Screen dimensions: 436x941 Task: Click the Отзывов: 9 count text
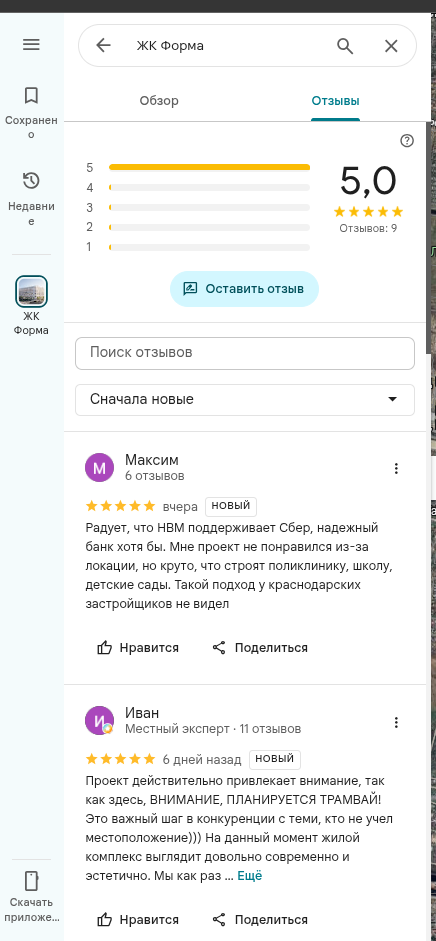368,228
